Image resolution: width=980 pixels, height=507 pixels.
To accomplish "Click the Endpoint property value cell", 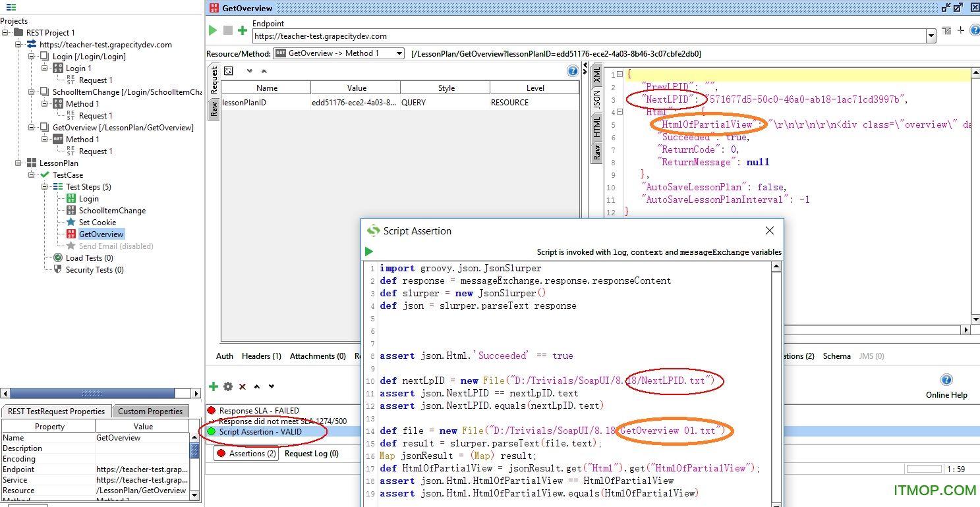I will (142, 469).
